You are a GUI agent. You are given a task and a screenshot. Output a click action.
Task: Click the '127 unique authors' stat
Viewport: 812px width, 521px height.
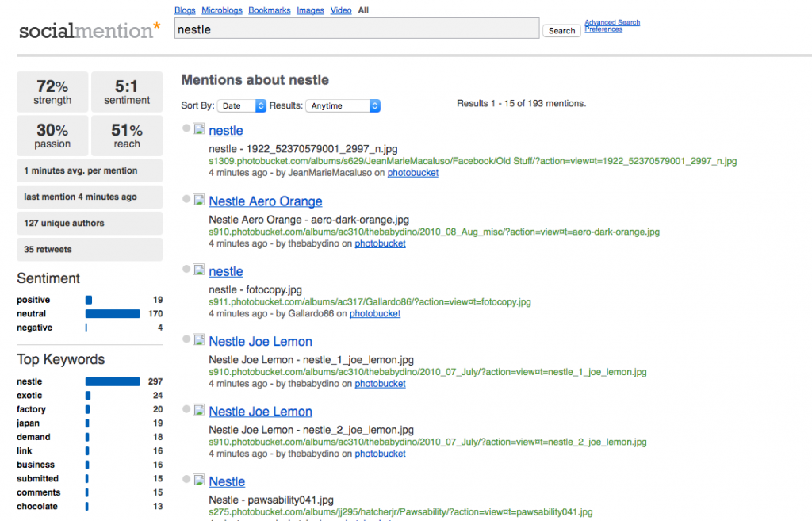(x=90, y=223)
